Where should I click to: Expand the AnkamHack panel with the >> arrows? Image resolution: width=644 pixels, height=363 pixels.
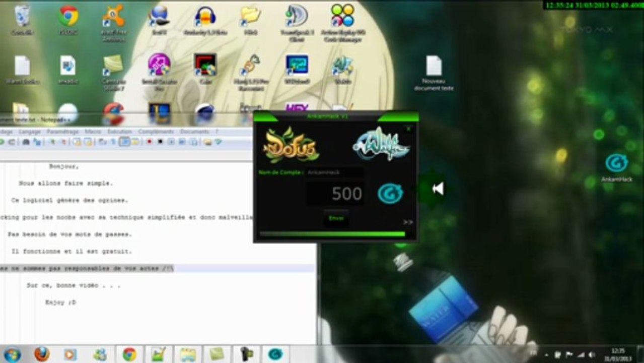click(408, 222)
